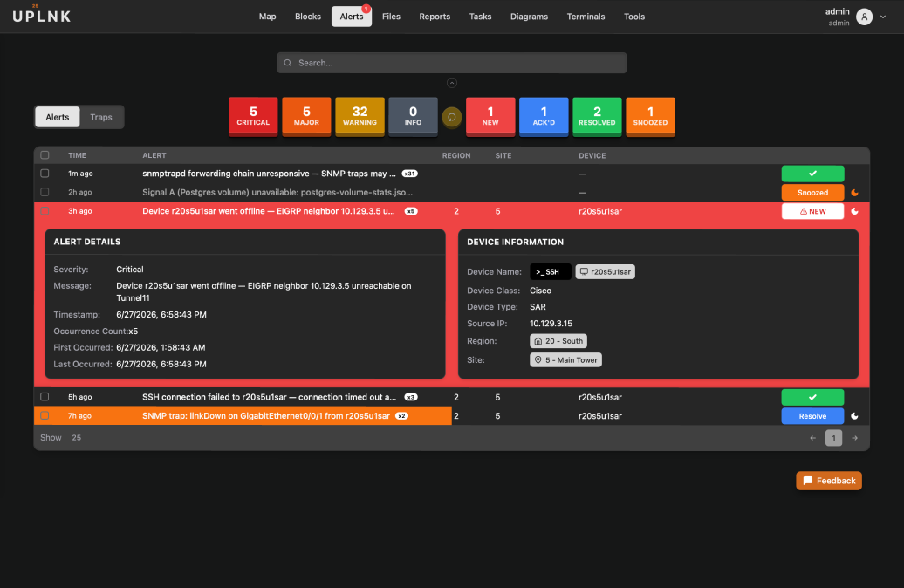Click the Source IP 10.129.3.15 value
This screenshot has width=904, height=588.
(x=551, y=324)
